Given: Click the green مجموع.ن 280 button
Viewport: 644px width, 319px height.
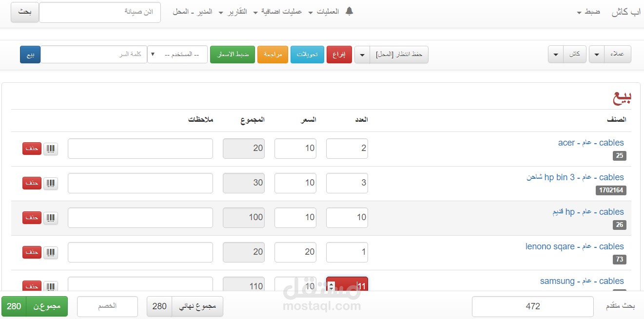Looking at the screenshot, I should (35, 306).
